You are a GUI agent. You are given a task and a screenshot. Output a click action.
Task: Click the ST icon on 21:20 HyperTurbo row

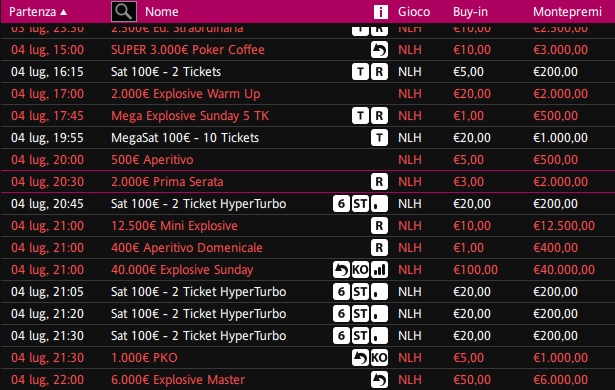tap(360, 313)
